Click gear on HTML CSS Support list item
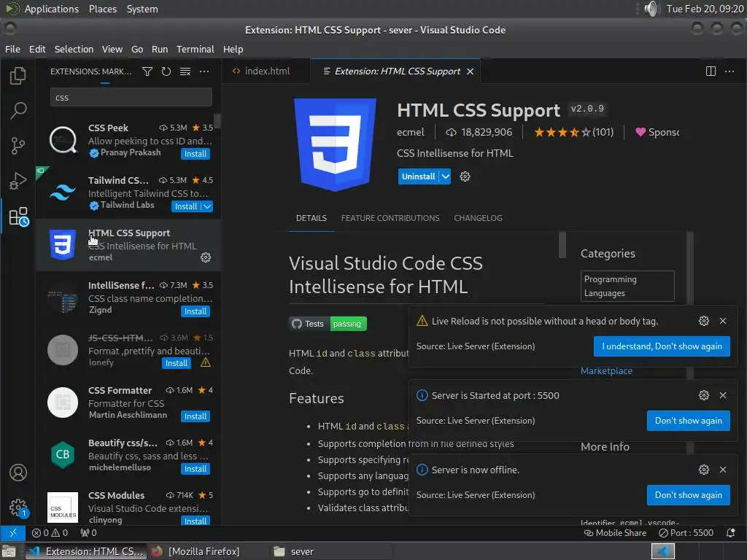Viewport: 747px width, 560px height. (x=206, y=257)
